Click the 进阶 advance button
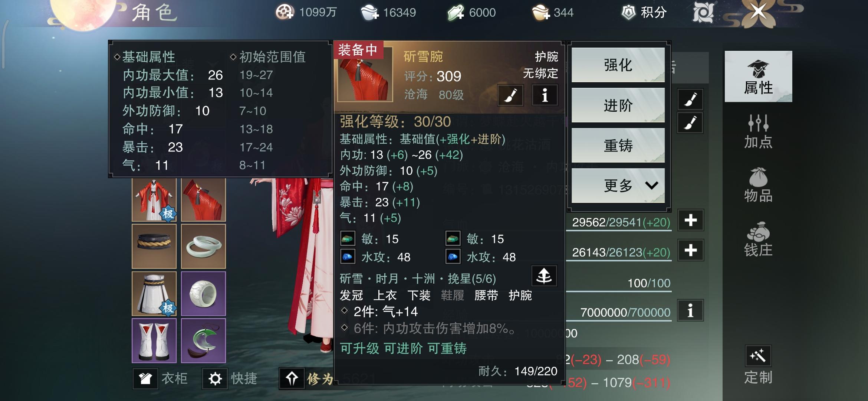 click(x=618, y=105)
